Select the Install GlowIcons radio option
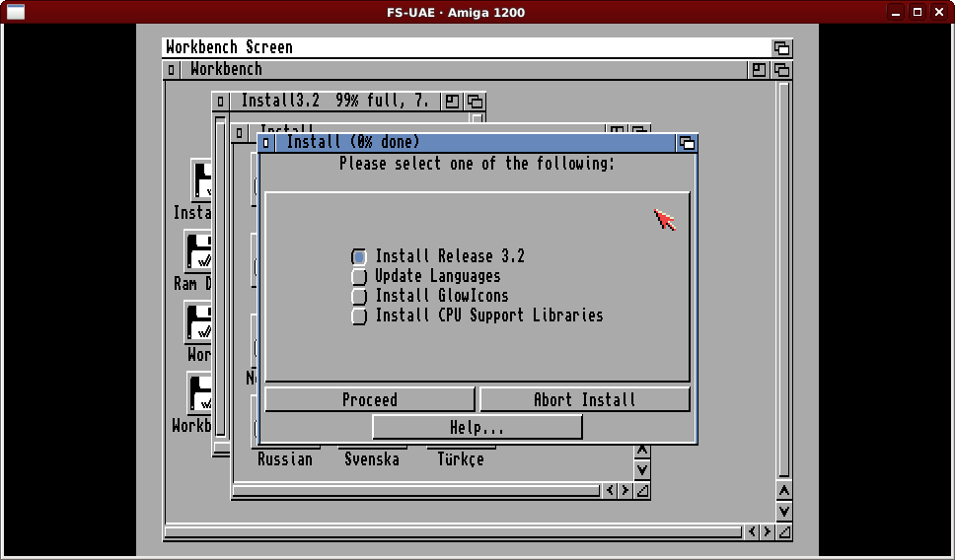Image resolution: width=955 pixels, height=560 pixels. coord(359,296)
